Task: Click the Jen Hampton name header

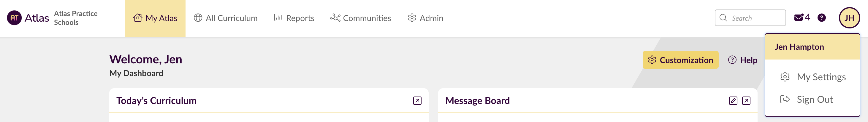Action: tap(799, 47)
